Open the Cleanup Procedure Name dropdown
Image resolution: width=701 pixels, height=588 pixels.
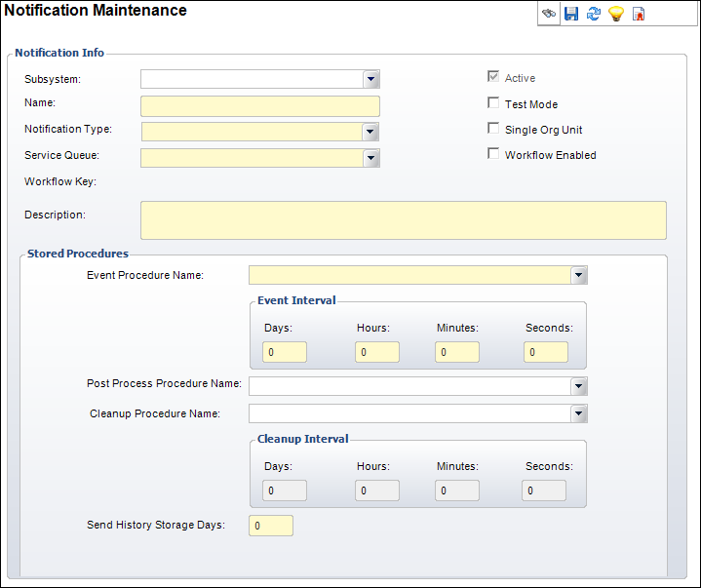point(579,414)
